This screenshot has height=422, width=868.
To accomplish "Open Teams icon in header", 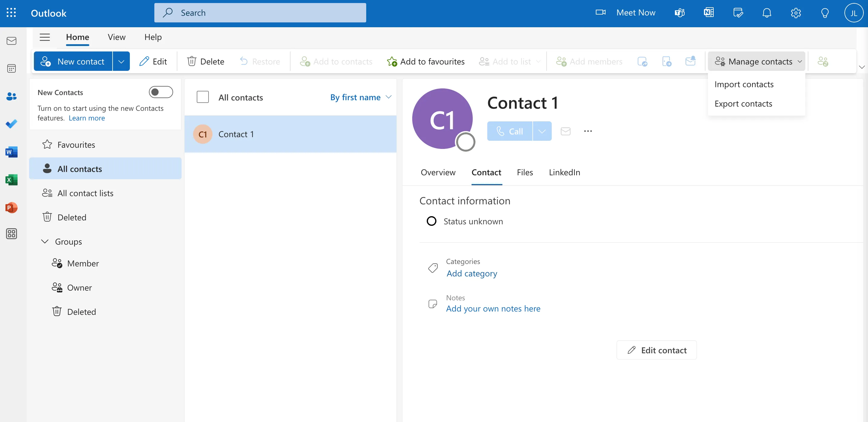I will (x=680, y=13).
